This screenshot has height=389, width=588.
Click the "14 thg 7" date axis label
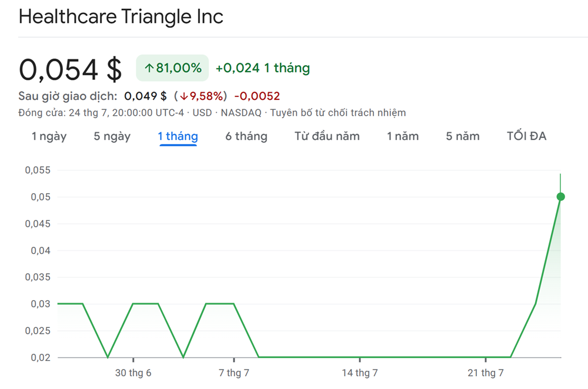(359, 373)
